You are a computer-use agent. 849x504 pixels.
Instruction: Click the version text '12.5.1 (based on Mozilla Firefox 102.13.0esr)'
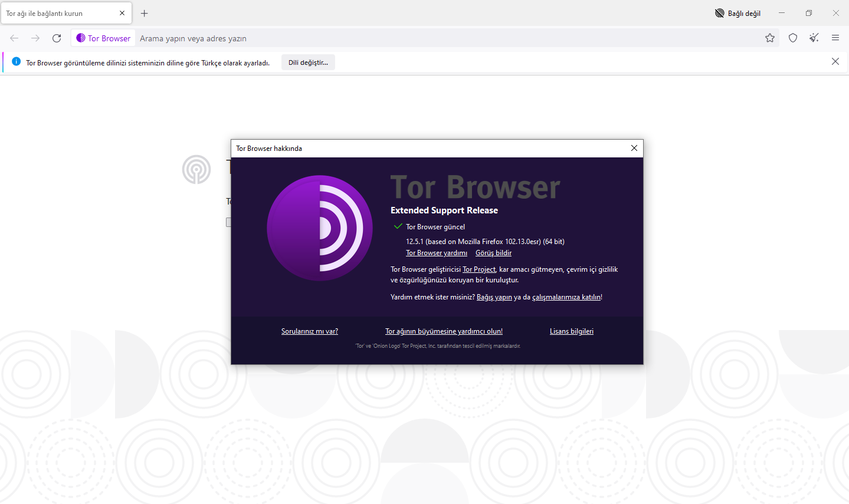(473, 242)
